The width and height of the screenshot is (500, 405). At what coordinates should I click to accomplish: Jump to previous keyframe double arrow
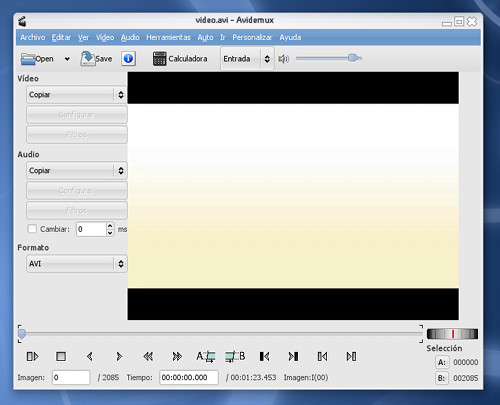pos(148,357)
